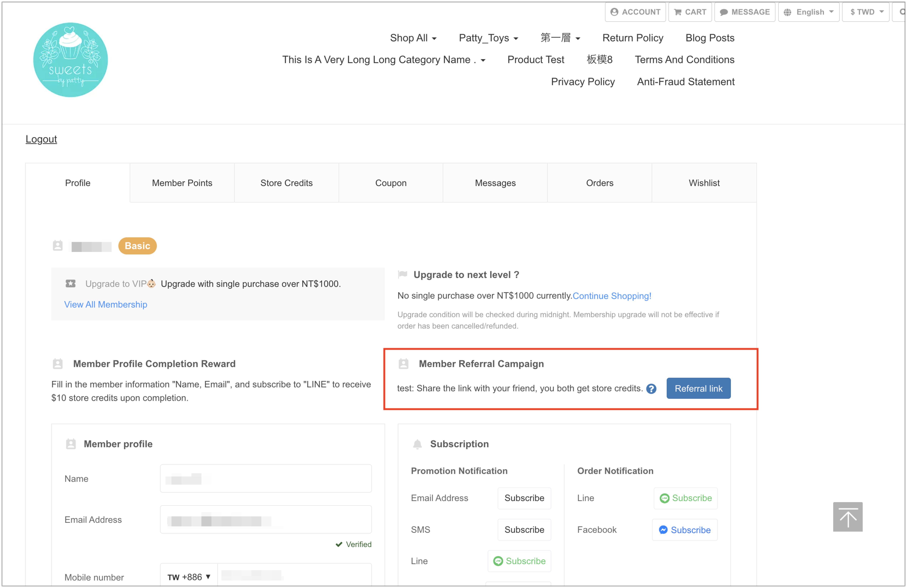The height and width of the screenshot is (588, 907).
Task: Switch to the Orders tab
Action: (600, 183)
